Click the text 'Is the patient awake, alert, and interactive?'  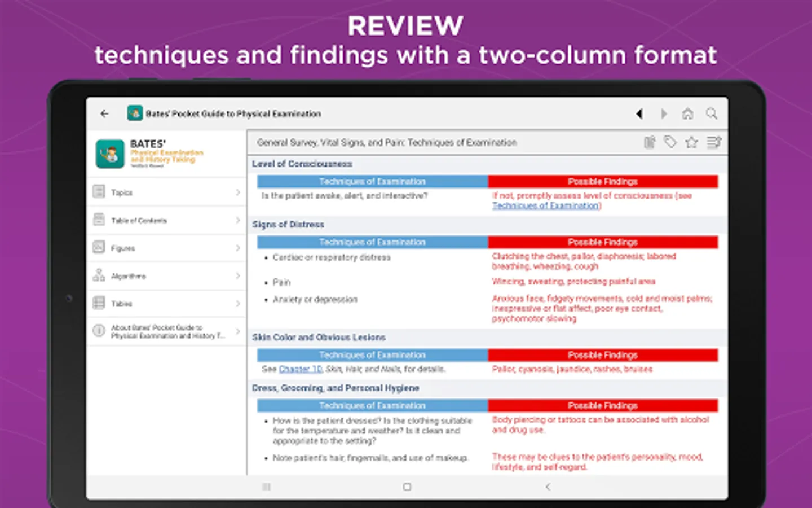pyautogui.click(x=345, y=196)
